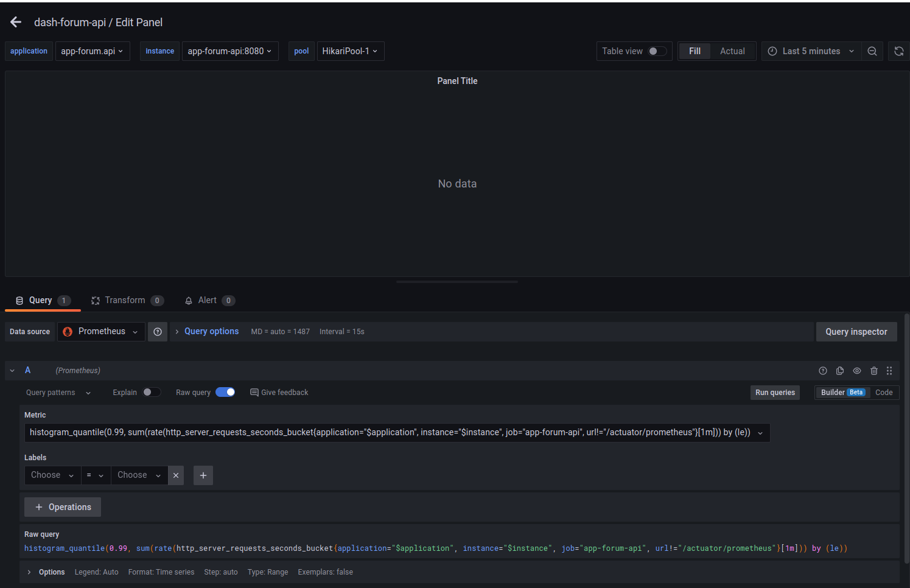Viewport: 910px width, 588px height.
Task: Delete query A with the trash icon
Action: point(874,371)
